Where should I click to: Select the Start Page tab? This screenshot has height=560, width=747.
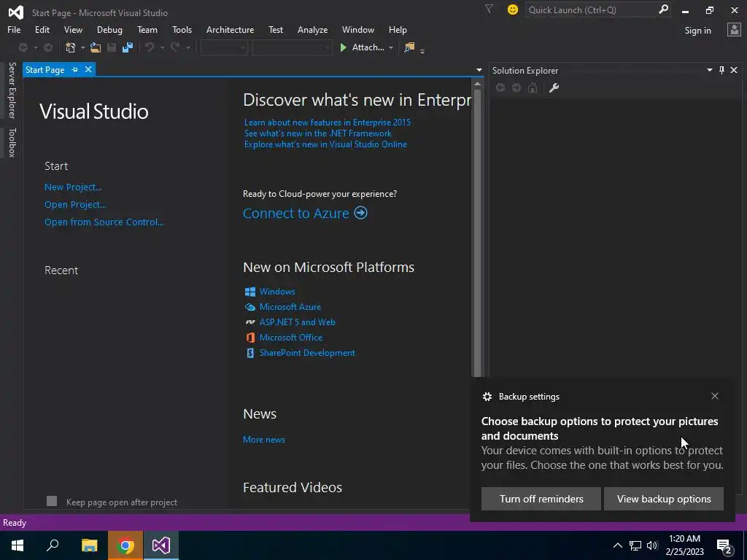(44, 69)
